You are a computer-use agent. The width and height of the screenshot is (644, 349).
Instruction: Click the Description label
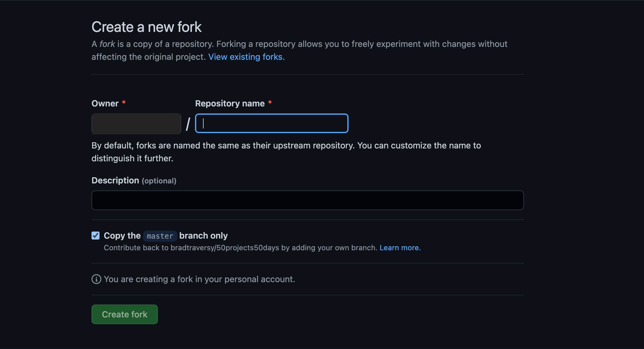point(115,180)
